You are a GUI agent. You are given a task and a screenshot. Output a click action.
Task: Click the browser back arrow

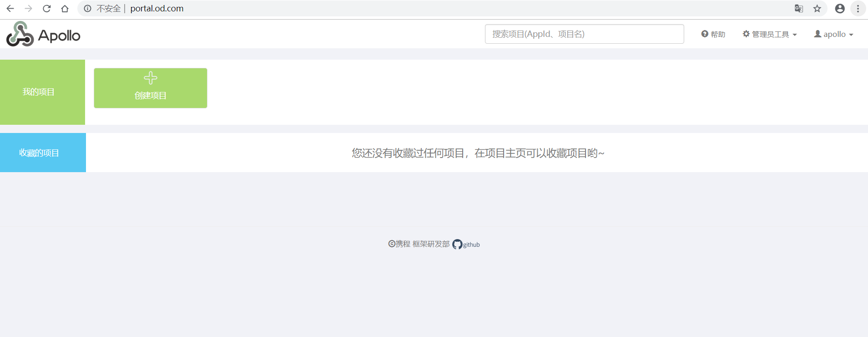click(x=10, y=9)
